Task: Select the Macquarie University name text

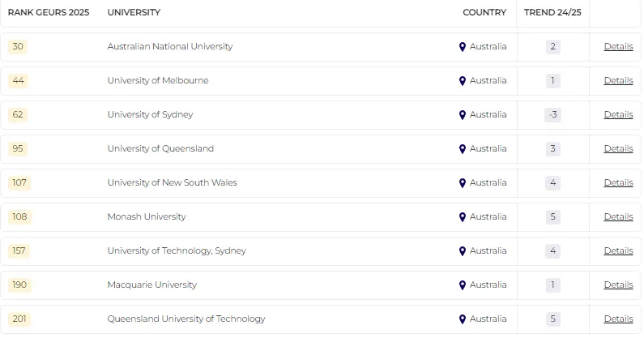Action: tap(151, 285)
